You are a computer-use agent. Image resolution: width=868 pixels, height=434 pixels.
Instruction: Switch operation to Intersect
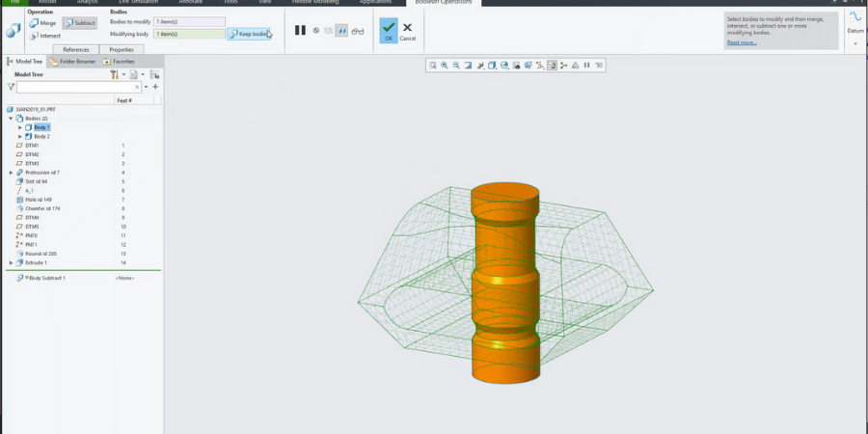44,36
